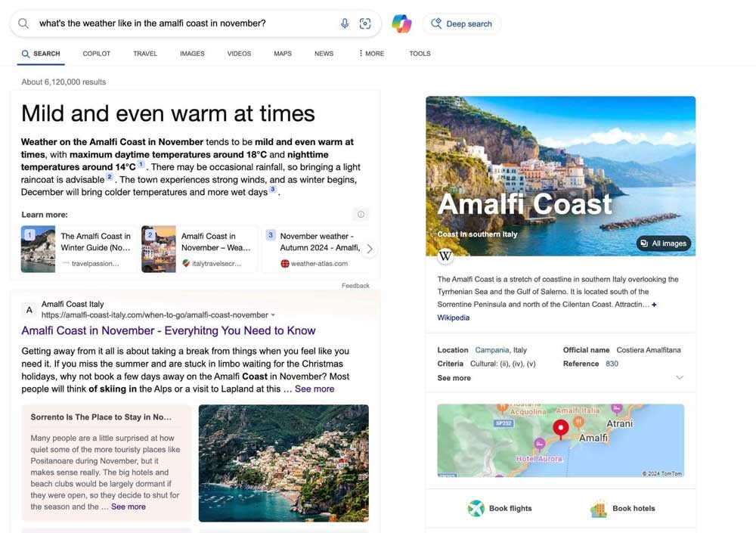Image resolution: width=756 pixels, height=533 pixels.
Task: Open visual search via the camera icon
Action: pos(366,23)
